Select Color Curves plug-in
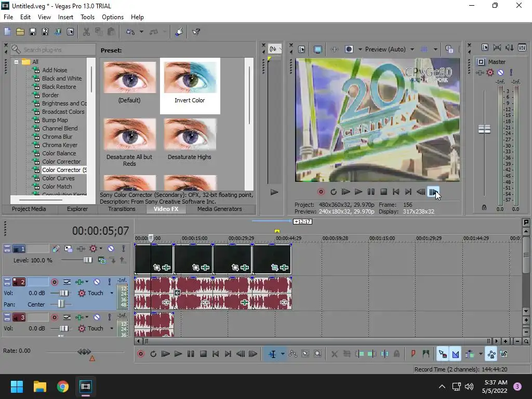532x399 pixels. tap(58, 178)
